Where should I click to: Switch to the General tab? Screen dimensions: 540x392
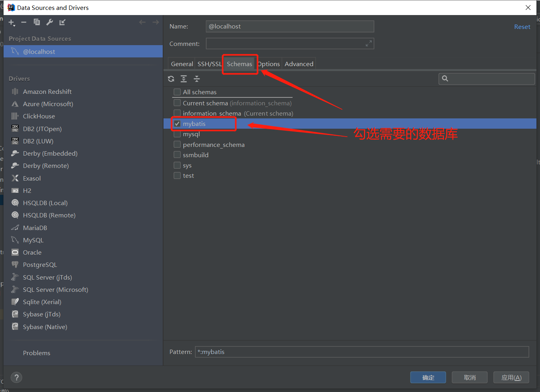click(x=182, y=64)
